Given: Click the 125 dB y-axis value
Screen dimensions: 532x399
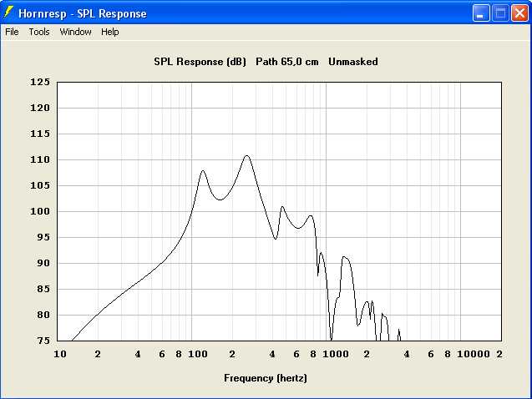Looking at the screenshot, I should click(x=40, y=82).
